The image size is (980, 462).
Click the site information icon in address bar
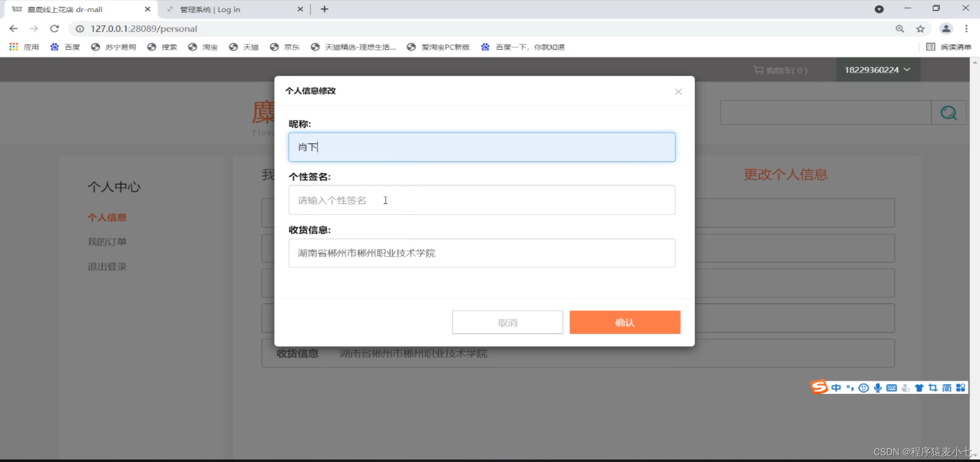pos(80,29)
